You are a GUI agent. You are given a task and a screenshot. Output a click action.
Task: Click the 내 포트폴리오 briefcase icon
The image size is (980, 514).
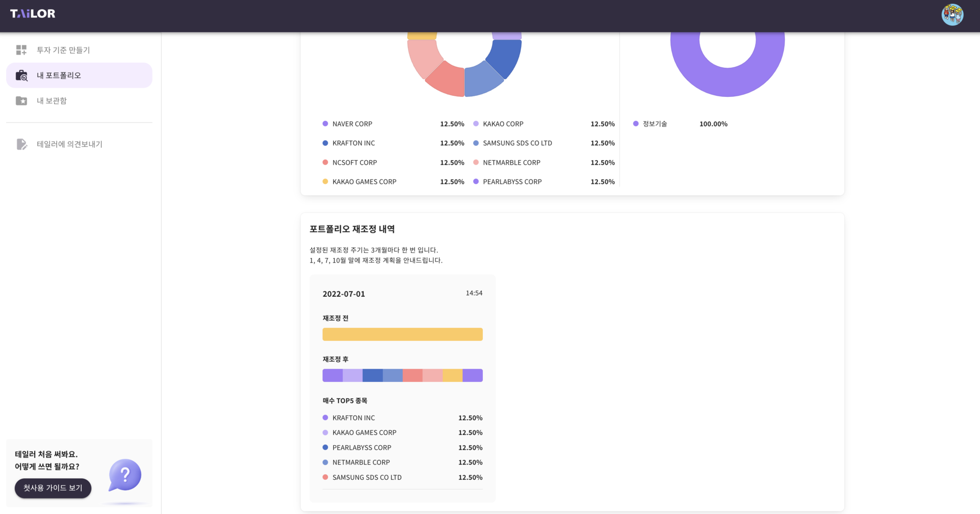coord(21,75)
